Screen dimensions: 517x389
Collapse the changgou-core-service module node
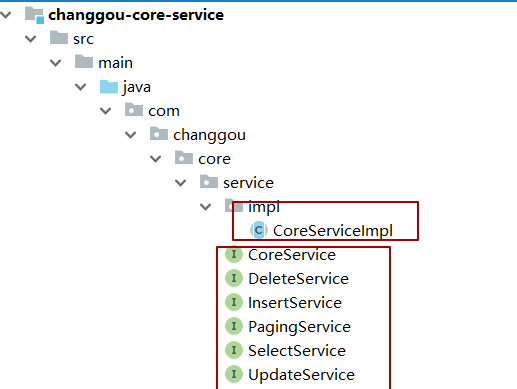pos(6,15)
